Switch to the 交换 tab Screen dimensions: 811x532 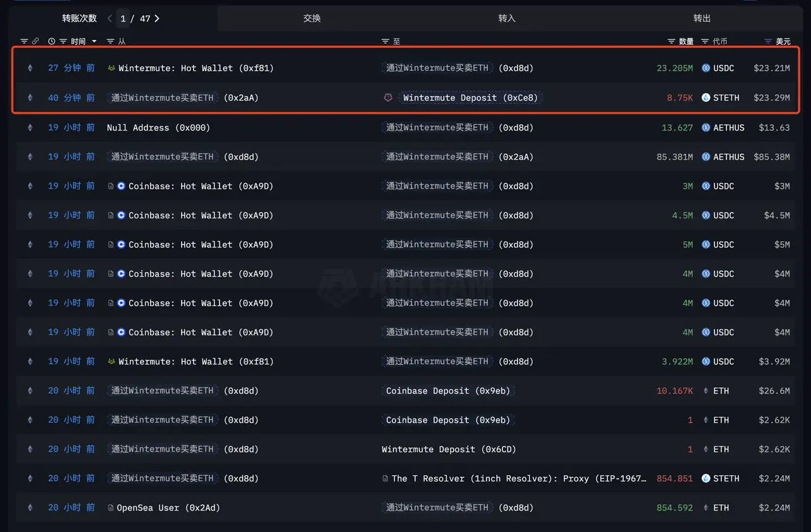click(x=312, y=18)
